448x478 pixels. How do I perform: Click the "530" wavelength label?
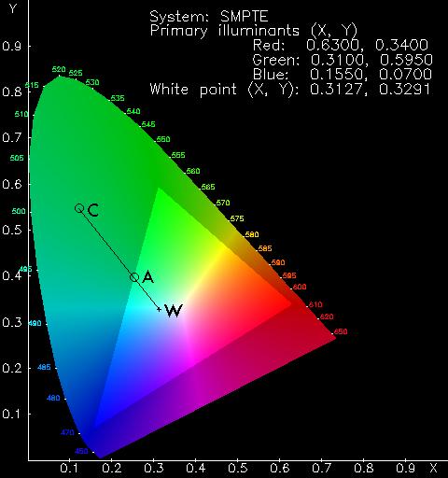click(x=92, y=82)
